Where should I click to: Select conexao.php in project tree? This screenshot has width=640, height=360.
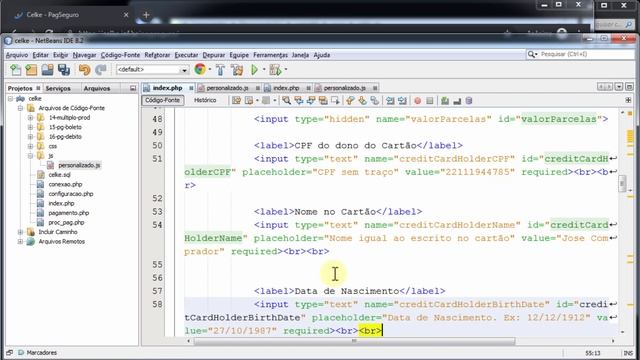click(x=65, y=184)
